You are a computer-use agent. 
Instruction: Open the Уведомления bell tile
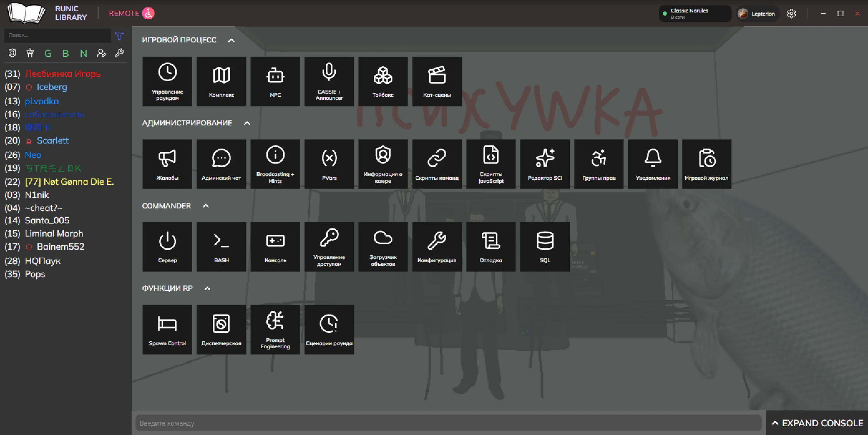pyautogui.click(x=653, y=164)
